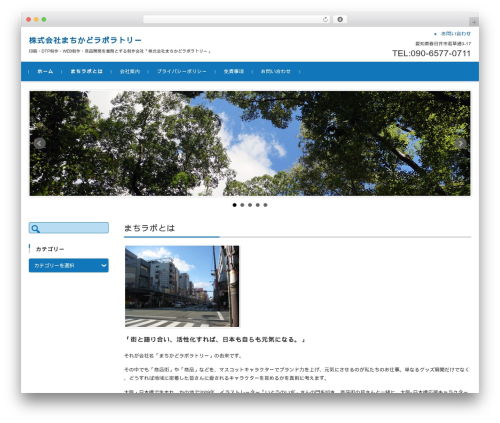Click the tree canopy slider image
Viewport: 500px width, 423px height.
coord(250,143)
